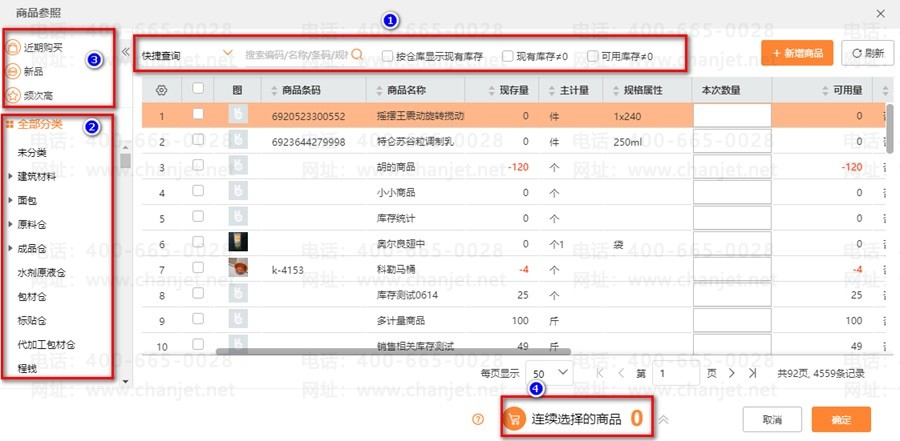Go to the next page
Screen dimensions: 900x441
731,373
